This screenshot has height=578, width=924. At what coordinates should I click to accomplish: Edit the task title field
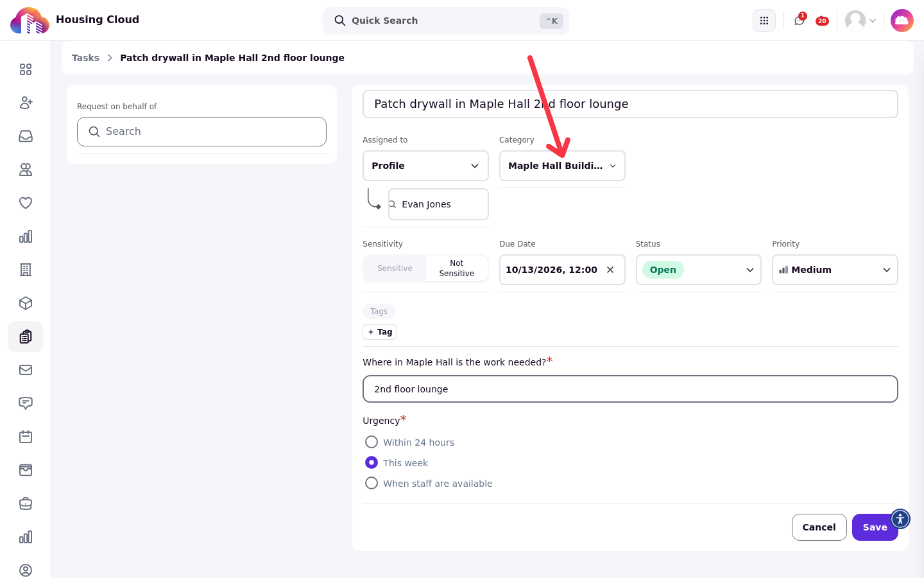(x=630, y=104)
